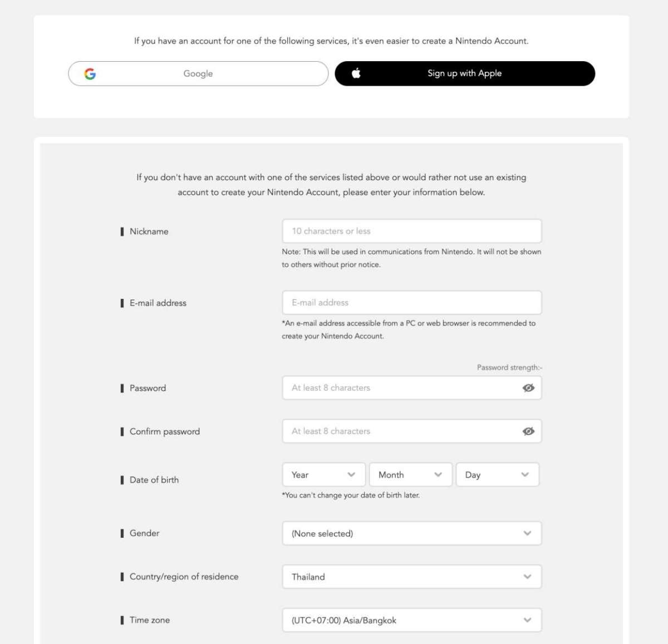This screenshot has height=644, width=668.
Task: Focus the Nickname input field
Action: pyautogui.click(x=411, y=231)
